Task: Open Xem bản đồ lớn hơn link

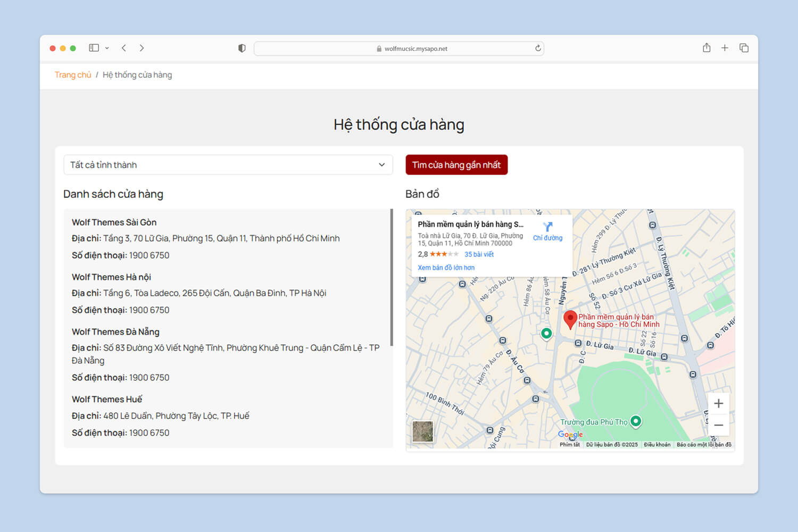Action: (x=446, y=267)
